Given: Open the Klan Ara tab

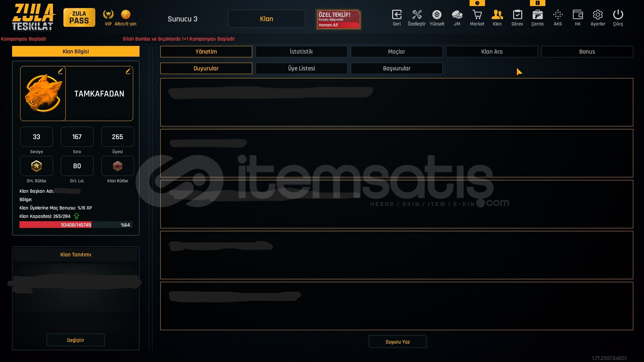Looking at the screenshot, I should point(492,52).
